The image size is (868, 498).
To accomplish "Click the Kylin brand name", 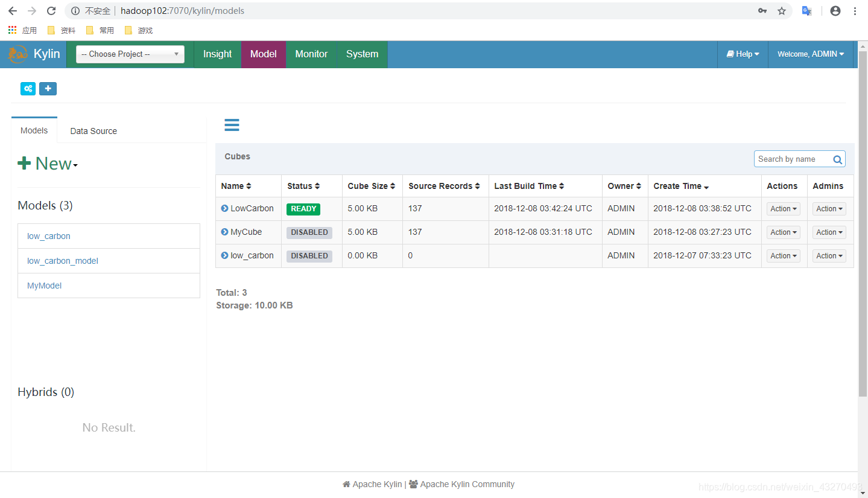I will [x=47, y=54].
